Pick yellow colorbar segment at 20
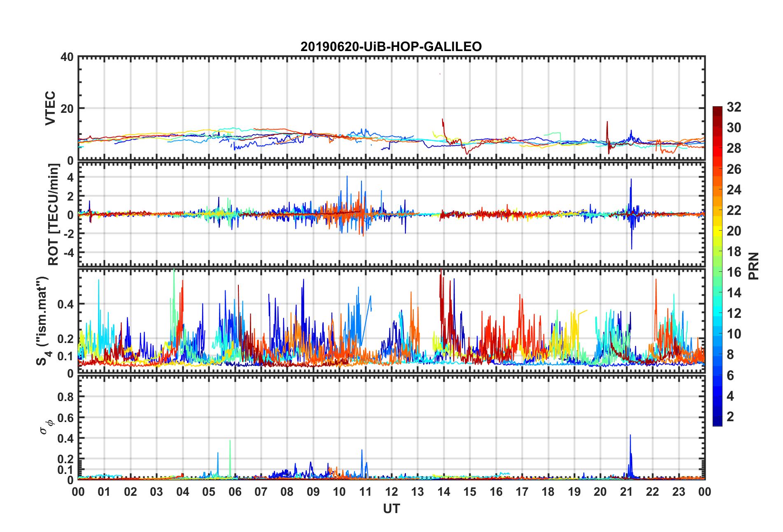This screenshot has height=532, width=783. [717, 231]
